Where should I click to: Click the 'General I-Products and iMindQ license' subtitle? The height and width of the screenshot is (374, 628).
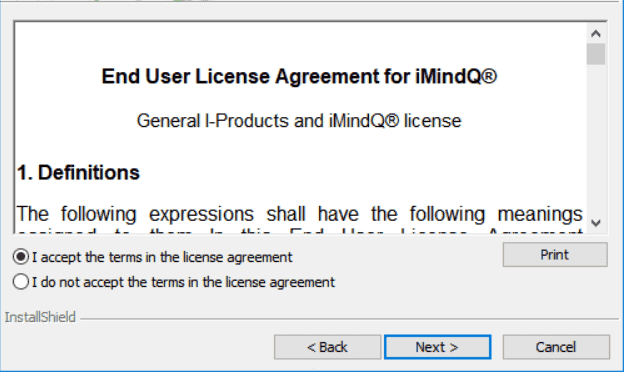tap(301, 121)
